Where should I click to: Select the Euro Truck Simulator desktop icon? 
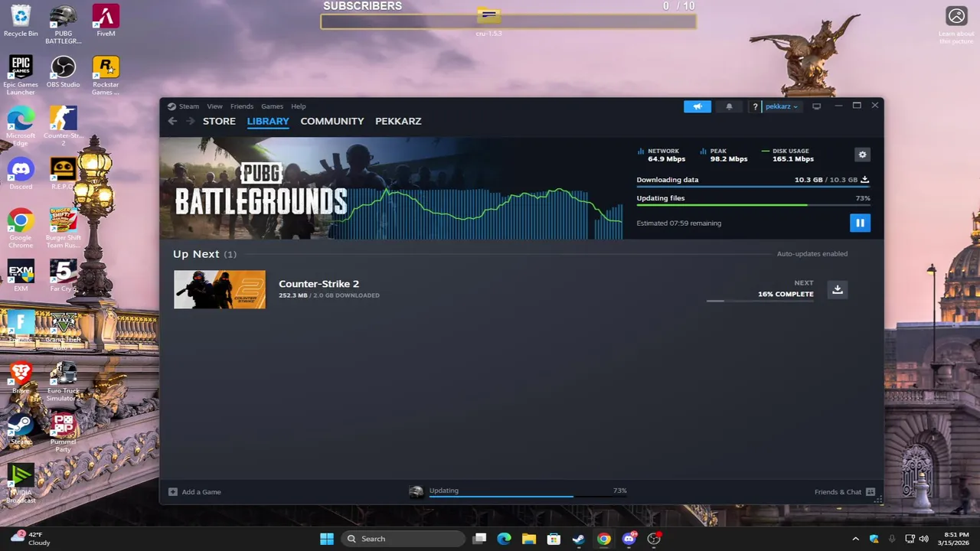64,381
